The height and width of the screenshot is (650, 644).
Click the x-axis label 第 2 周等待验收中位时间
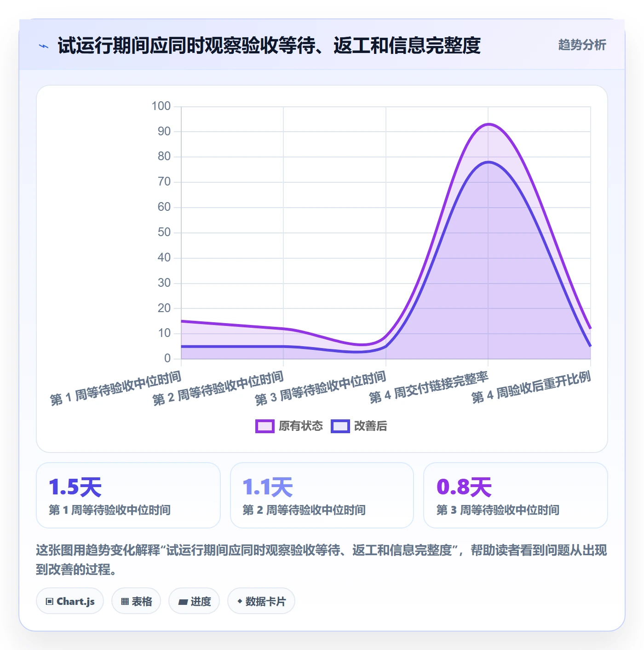click(218, 389)
